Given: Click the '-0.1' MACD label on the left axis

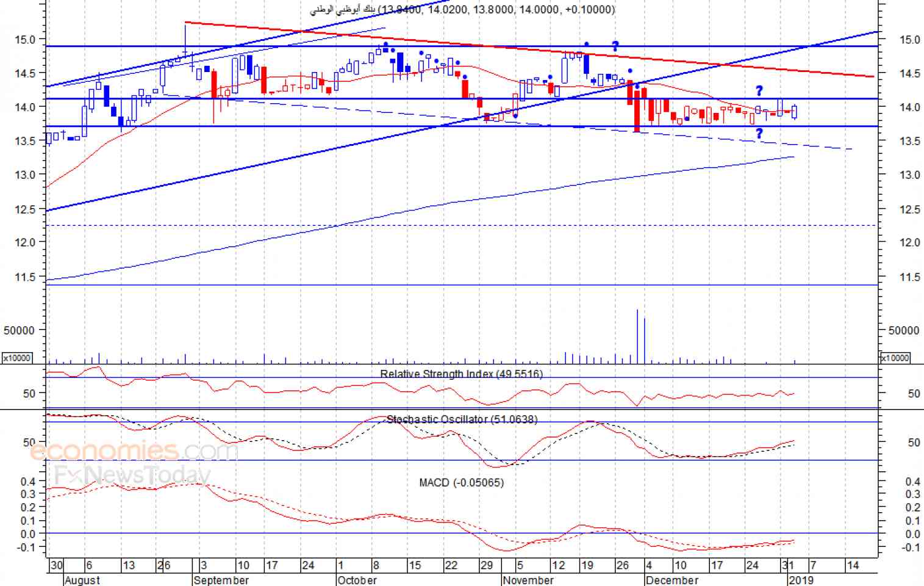Looking at the screenshot, I should point(26,548).
